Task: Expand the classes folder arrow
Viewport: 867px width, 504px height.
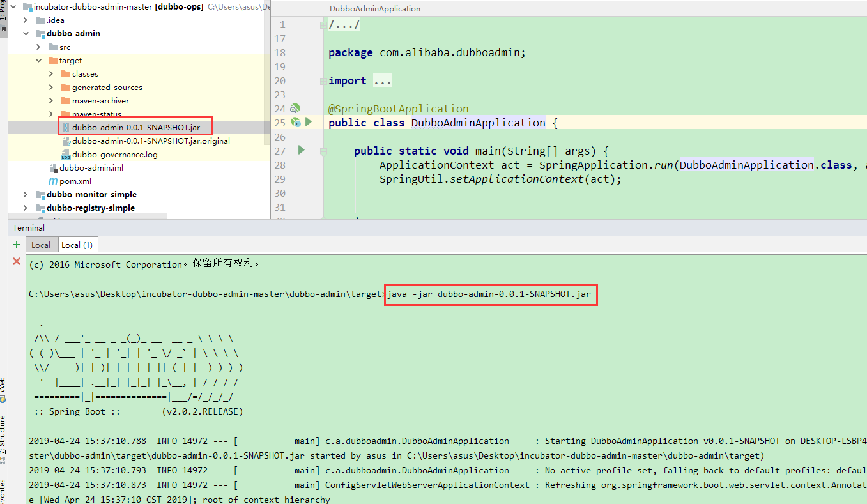Action: (x=51, y=74)
